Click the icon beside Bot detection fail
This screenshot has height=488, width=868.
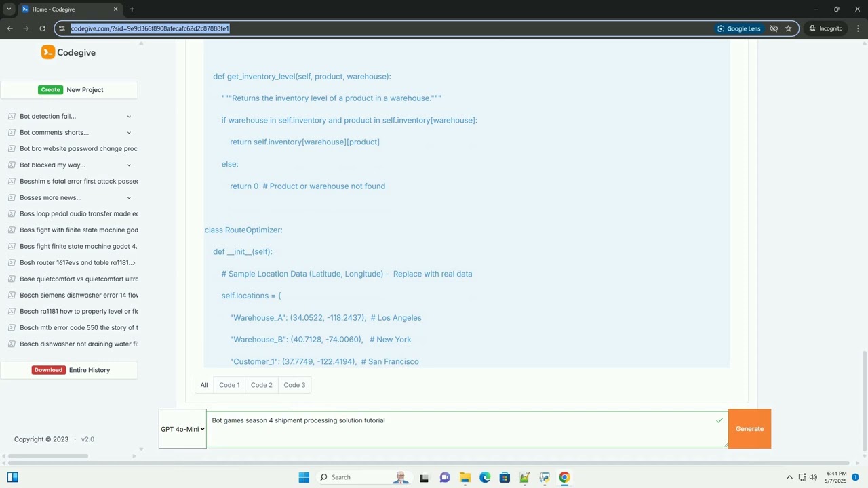[x=12, y=116]
